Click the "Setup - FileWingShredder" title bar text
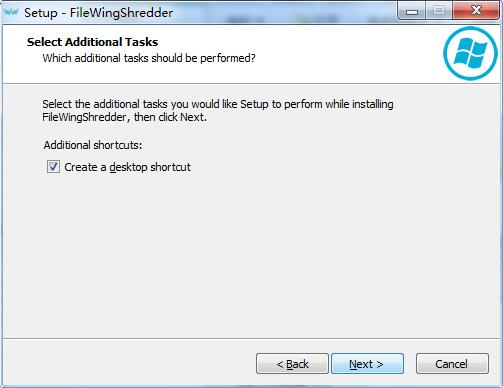Viewport: 503px width, 388px height. point(98,13)
